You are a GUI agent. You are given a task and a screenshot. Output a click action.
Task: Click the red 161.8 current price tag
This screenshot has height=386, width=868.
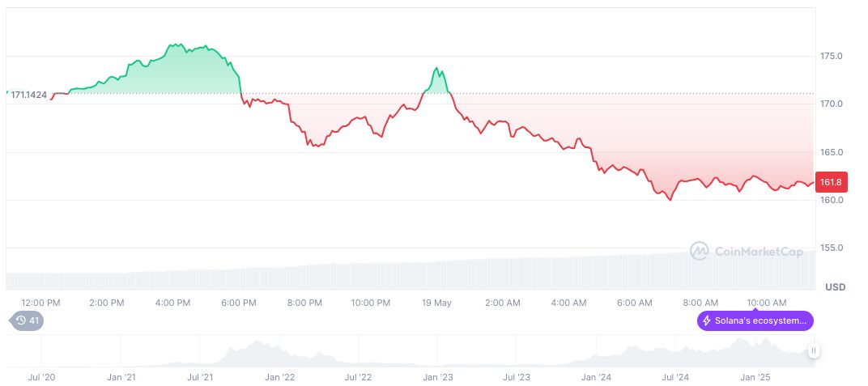(830, 182)
